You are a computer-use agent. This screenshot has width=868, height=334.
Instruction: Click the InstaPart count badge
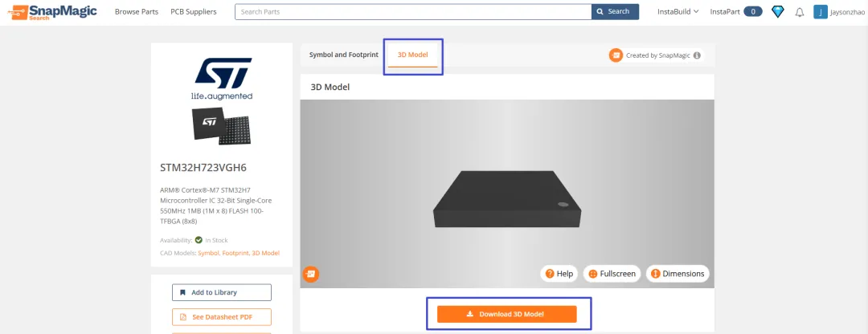(x=753, y=11)
